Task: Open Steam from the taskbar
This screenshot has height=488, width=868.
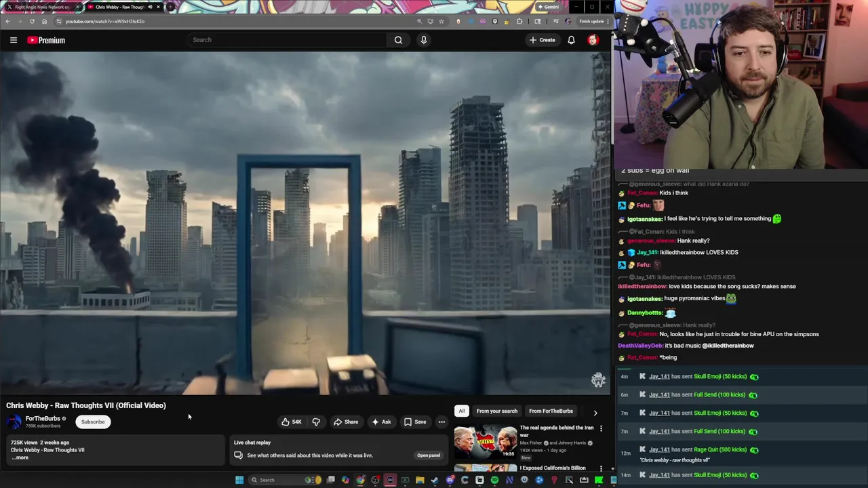Action: click(435, 480)
